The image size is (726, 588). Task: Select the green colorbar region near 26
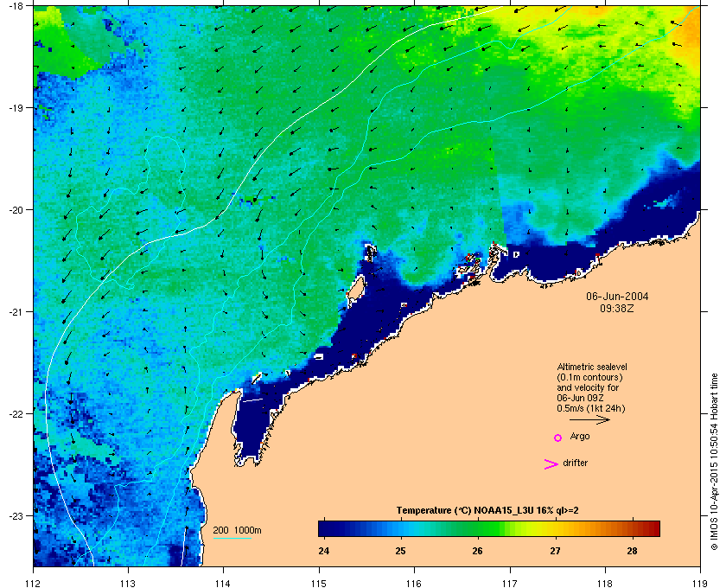pos(478,528)
